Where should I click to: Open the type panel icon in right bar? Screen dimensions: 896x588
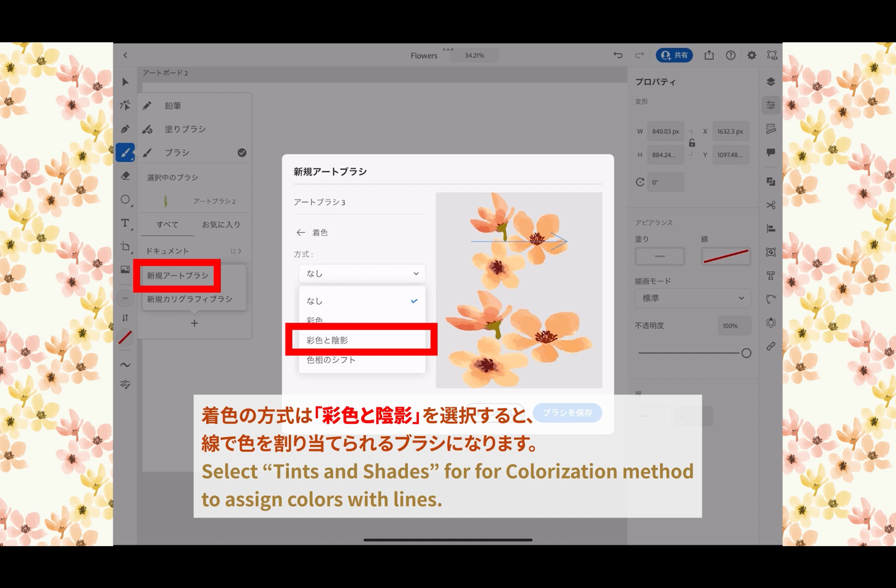pos(771,276)
